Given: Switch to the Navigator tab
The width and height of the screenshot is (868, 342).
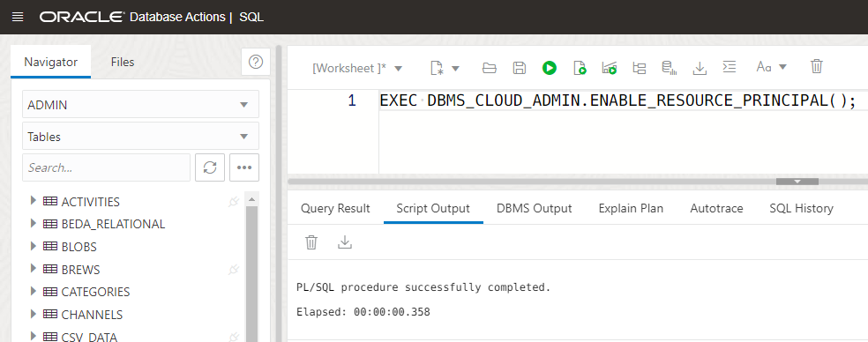Looking at the screenshot, I should (x=51, y=62).
